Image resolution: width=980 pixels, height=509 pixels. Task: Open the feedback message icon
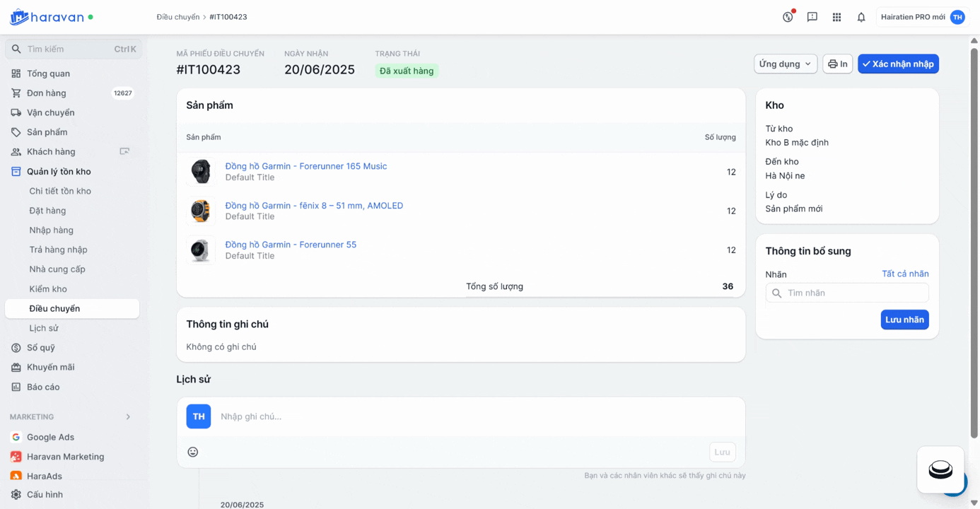pyautogui.click(x=812, y=17)
